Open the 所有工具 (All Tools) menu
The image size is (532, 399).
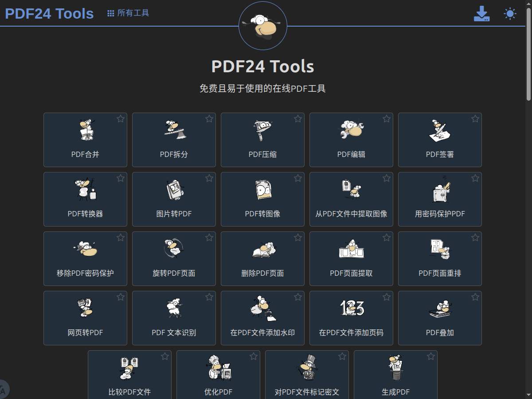(127, 13)
